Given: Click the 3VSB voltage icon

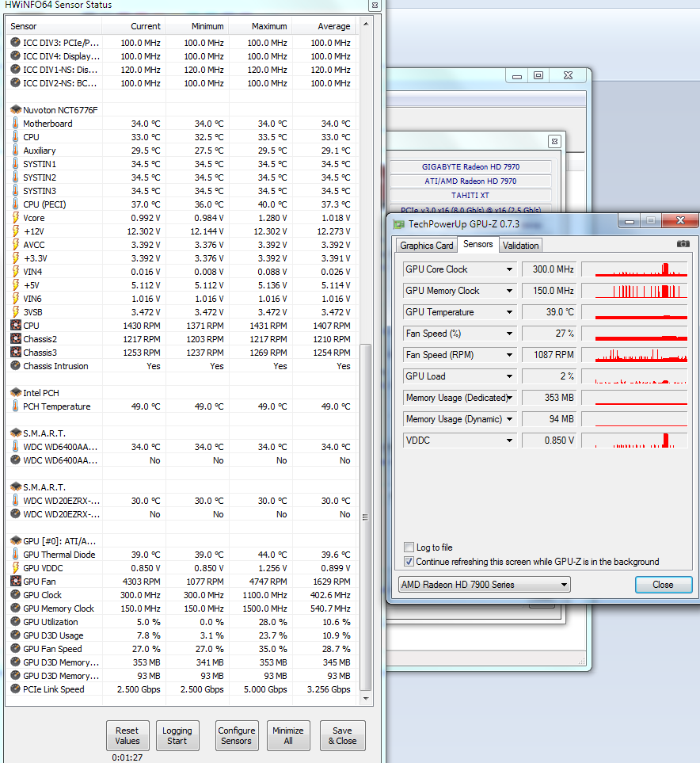Looking at the screenshot, I should (x=16, y=312).
